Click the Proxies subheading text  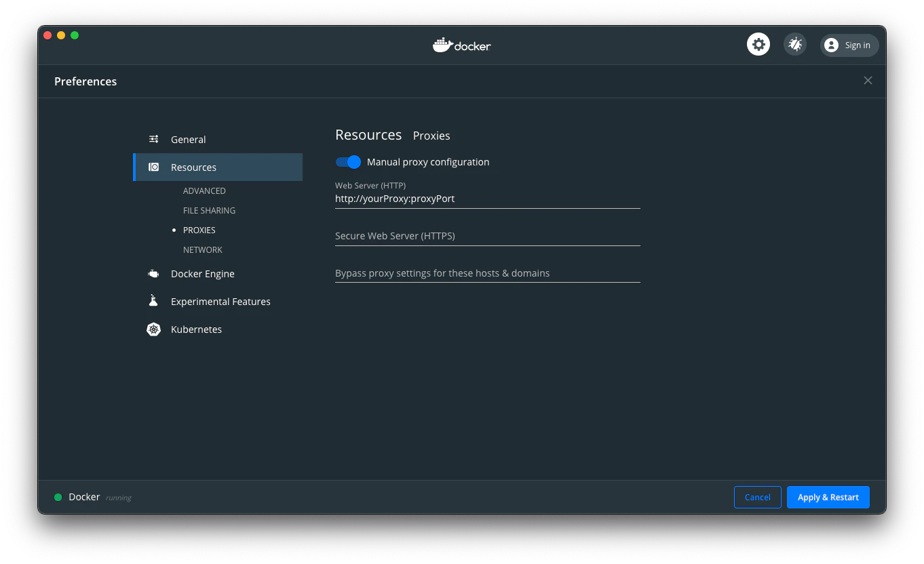click(431, 136)
